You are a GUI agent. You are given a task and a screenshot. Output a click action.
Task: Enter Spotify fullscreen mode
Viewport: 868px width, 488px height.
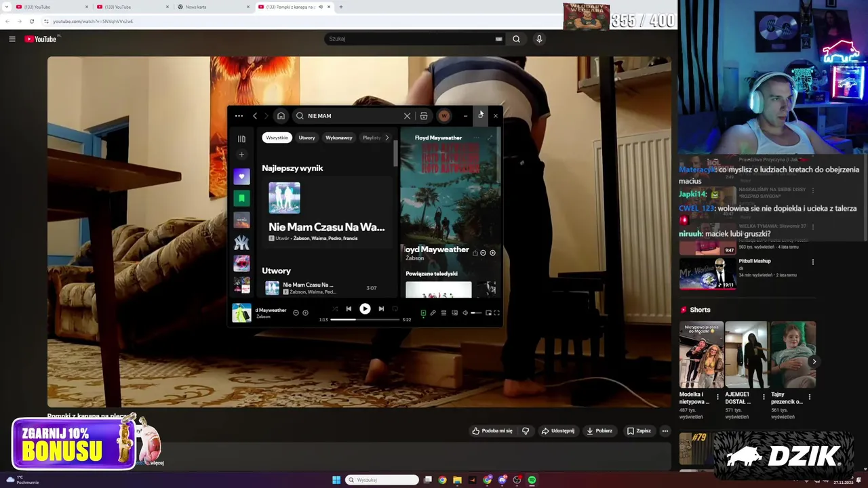click(x=496, y=313)
